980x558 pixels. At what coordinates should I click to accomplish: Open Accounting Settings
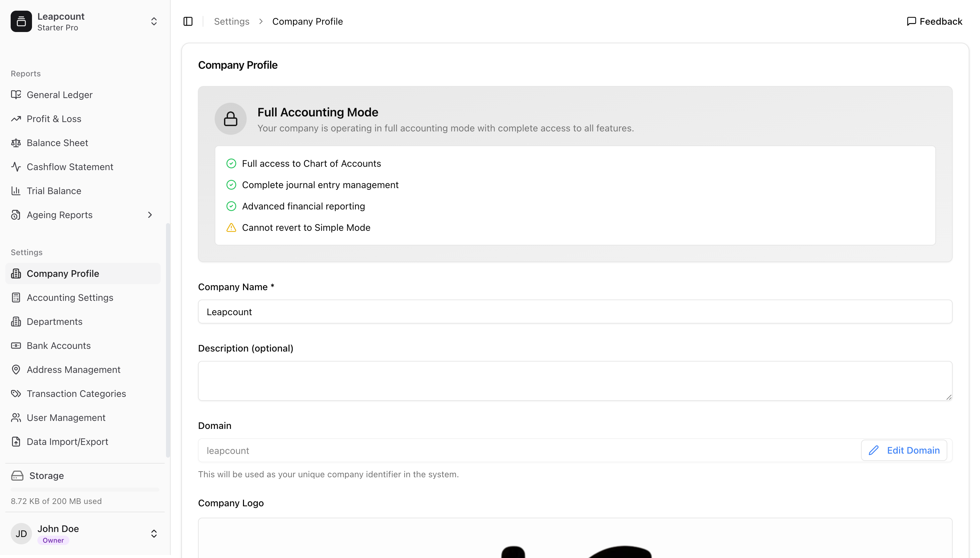[x=83, y=298]
